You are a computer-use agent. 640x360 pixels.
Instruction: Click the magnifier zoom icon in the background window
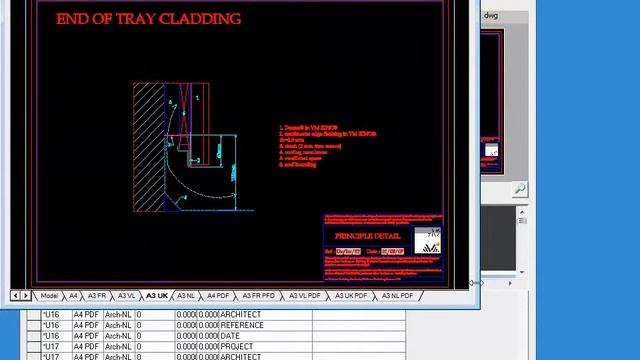[x=520, y=189]
